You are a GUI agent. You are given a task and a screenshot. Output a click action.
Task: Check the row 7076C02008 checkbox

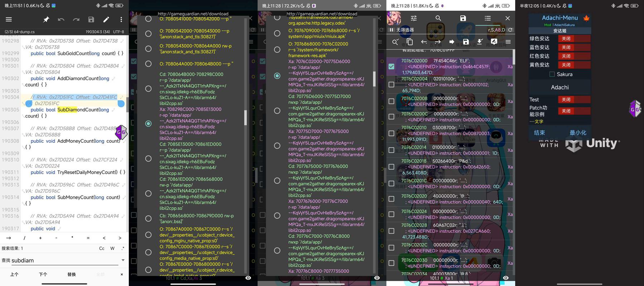(391, 101)
